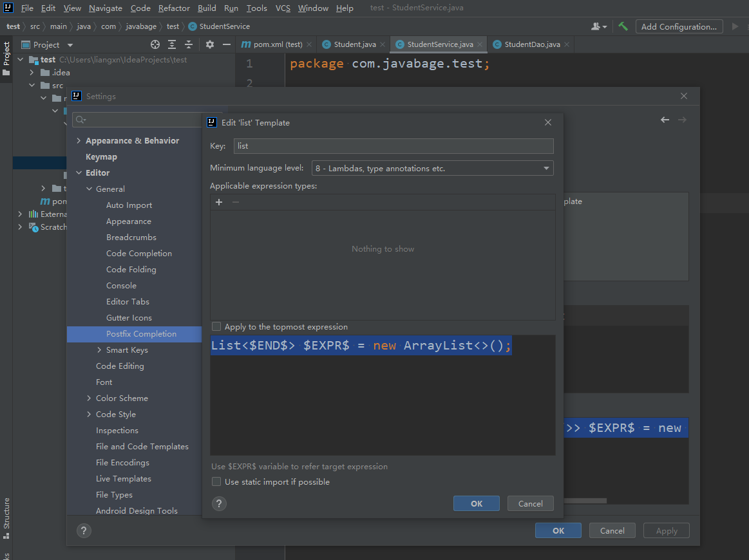Image resolution: width=749 pixels, height=560 pixels.
Task: Open the File menu
Action: [27, 8]
